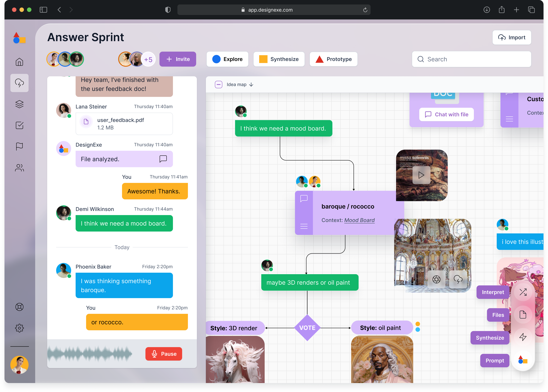This screenshot has width=548, height=392.
Task: Open comment icon on File analyzed message
Action: 163,159
